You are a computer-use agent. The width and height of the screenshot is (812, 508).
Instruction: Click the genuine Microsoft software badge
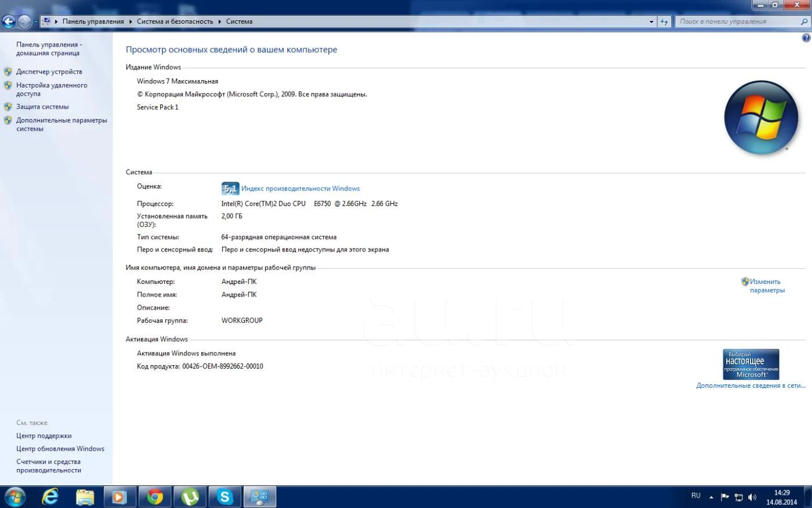click(751, 364)
